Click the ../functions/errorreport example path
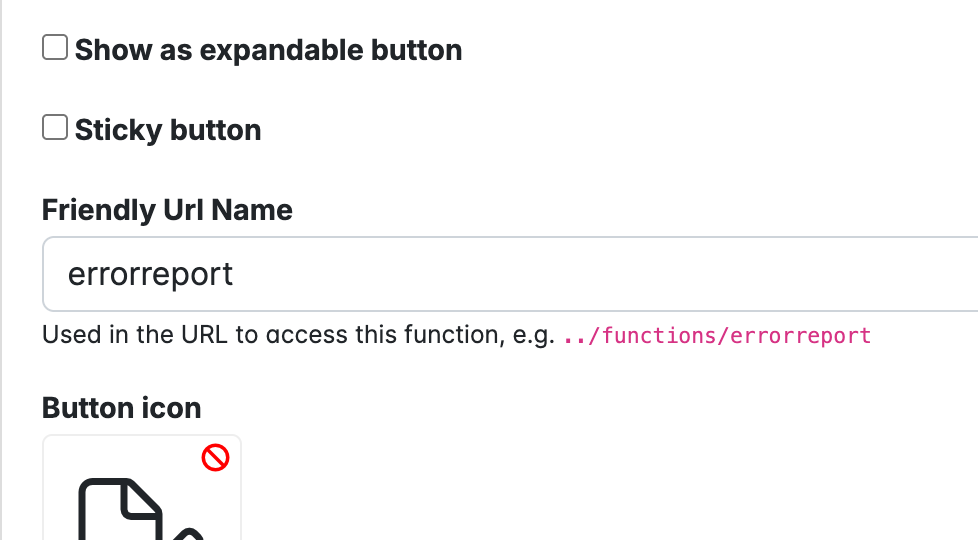The image size is (978, 540). tap(717, 335)
